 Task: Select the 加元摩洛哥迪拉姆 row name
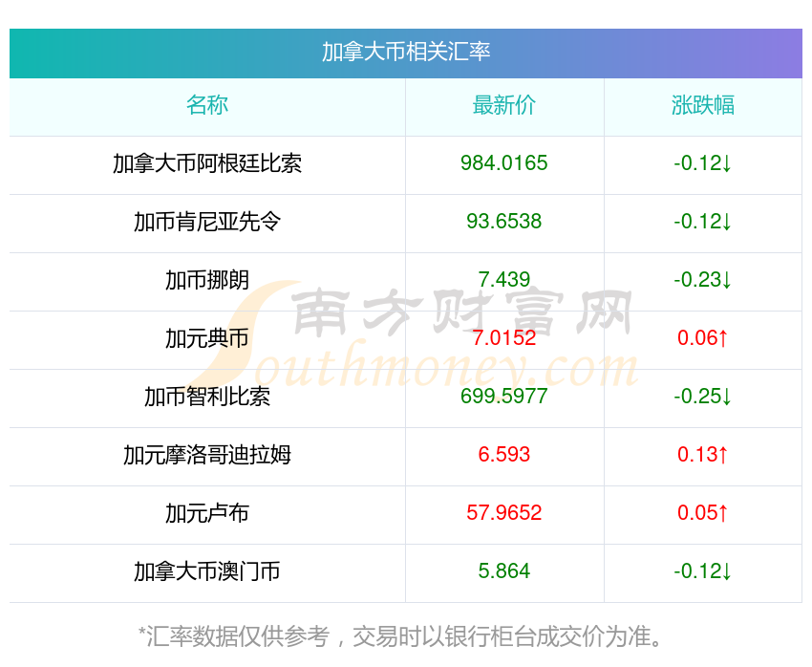click(x=207, y=455)
